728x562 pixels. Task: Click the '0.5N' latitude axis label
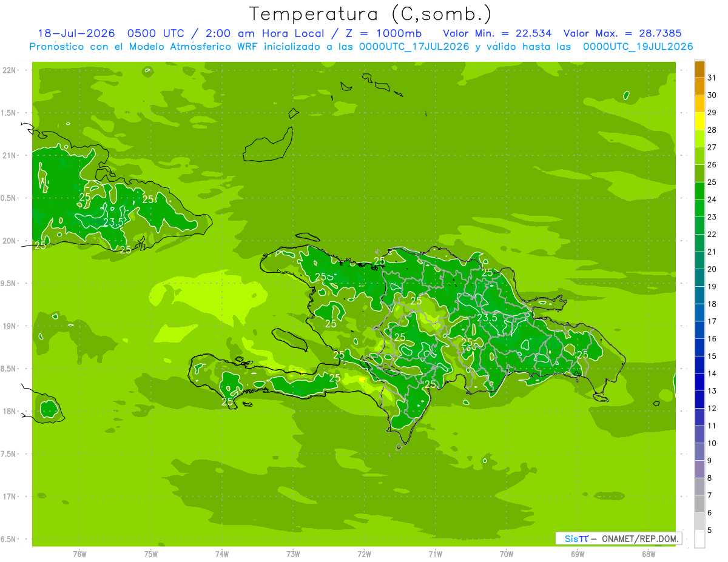coord(9,198)
